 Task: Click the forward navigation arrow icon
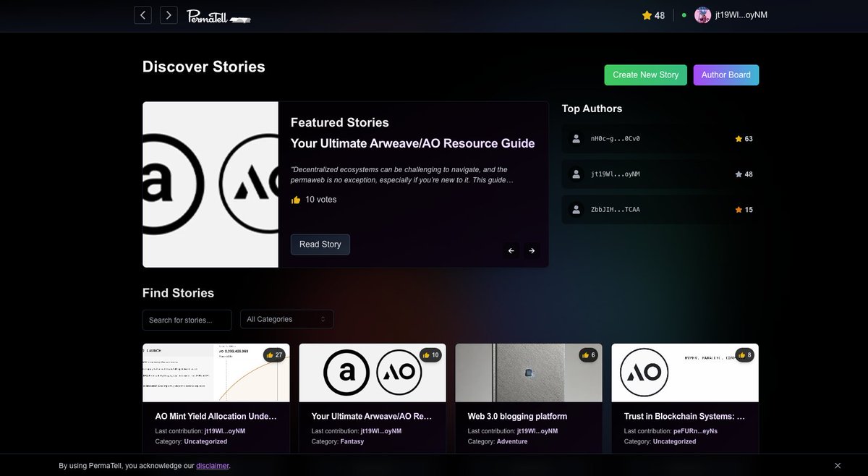point(169,14)
